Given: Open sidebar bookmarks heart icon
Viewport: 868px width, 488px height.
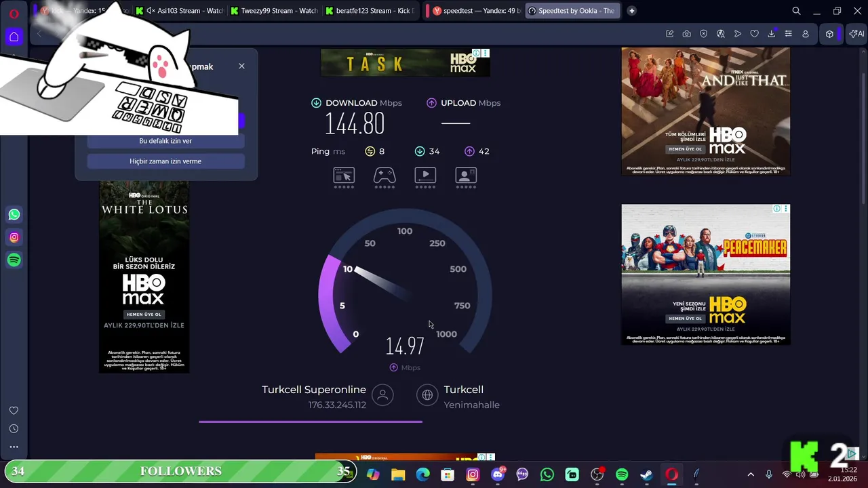Looking at the screenshot, I should (14, 411).
